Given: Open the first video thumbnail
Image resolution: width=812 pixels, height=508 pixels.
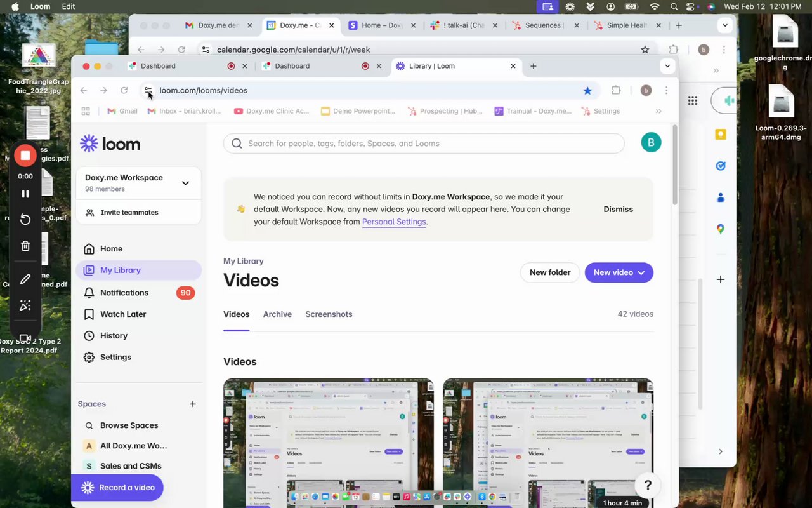Looking at the screenshot, I should click(x=329, y=443).
